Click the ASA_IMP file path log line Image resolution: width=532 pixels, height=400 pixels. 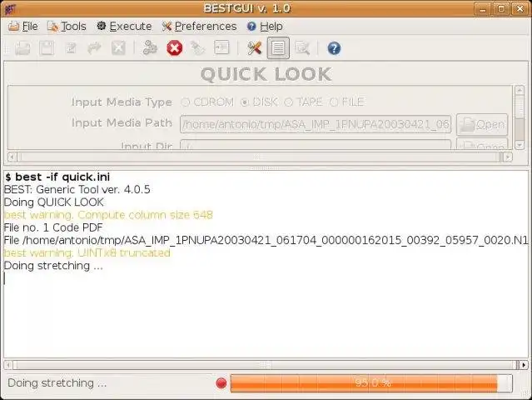266,240
